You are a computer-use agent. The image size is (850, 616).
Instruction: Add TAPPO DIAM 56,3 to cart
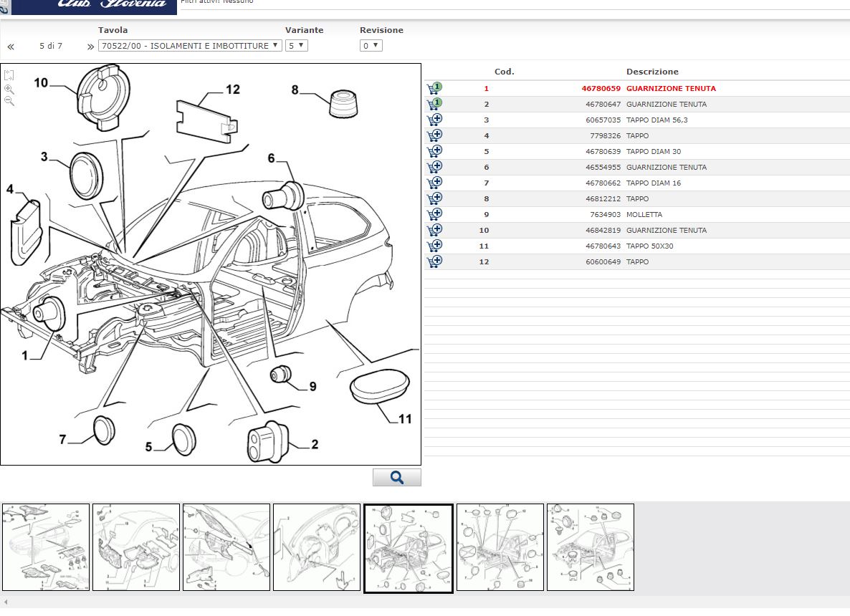pos(434,120)
